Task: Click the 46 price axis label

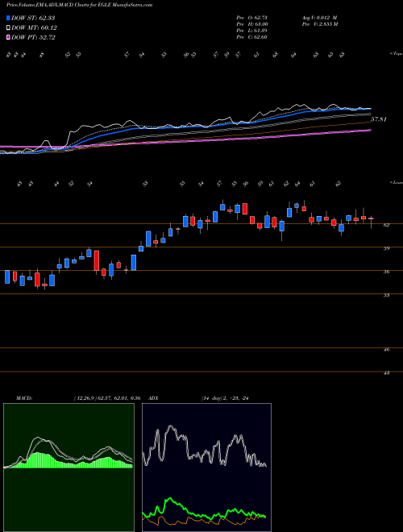Action: tap(387, 350)
